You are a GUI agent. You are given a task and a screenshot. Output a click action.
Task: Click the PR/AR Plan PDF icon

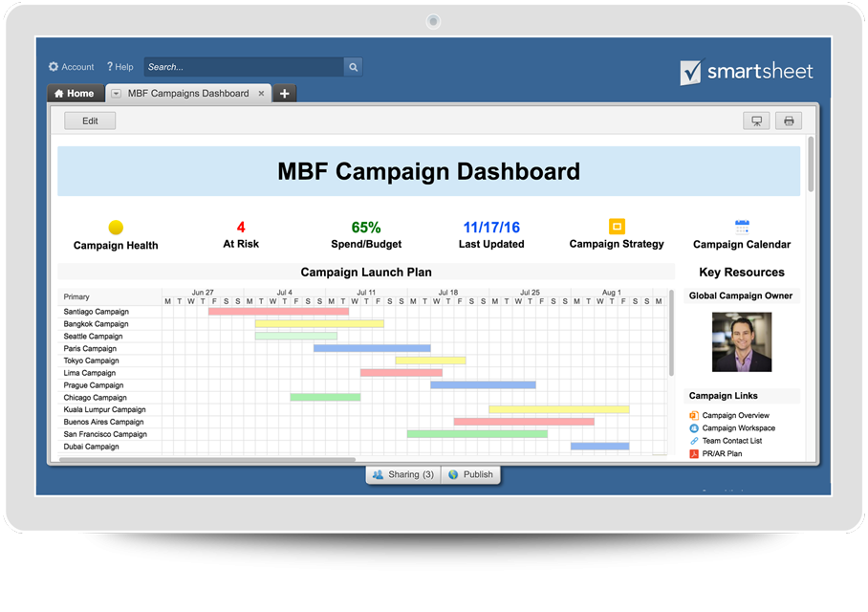coord(694,454)
